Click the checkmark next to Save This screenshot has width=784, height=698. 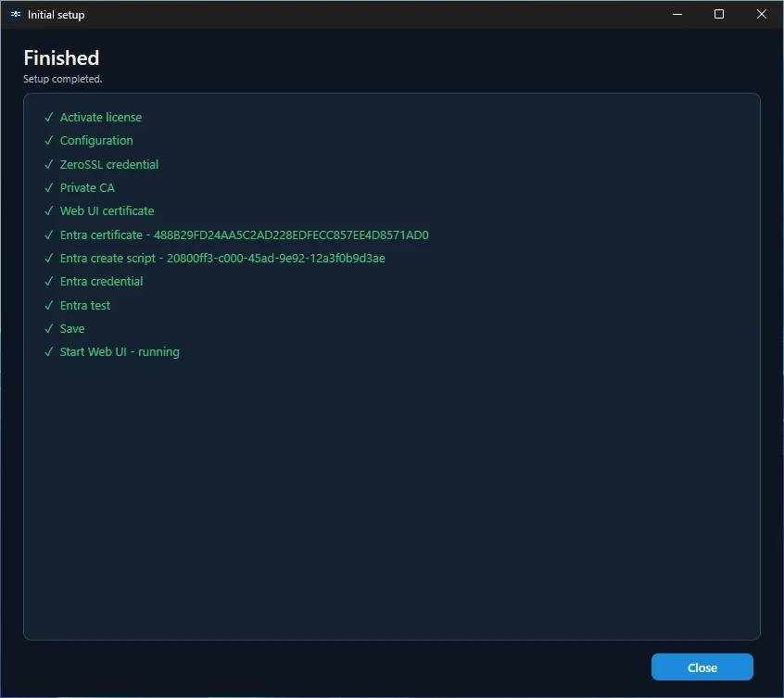[x=48, y=328]
